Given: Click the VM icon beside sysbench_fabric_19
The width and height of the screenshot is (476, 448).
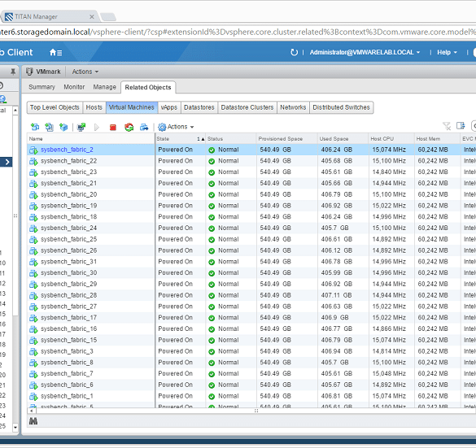Looking at the screenshot, I should [x=33, y=206].
